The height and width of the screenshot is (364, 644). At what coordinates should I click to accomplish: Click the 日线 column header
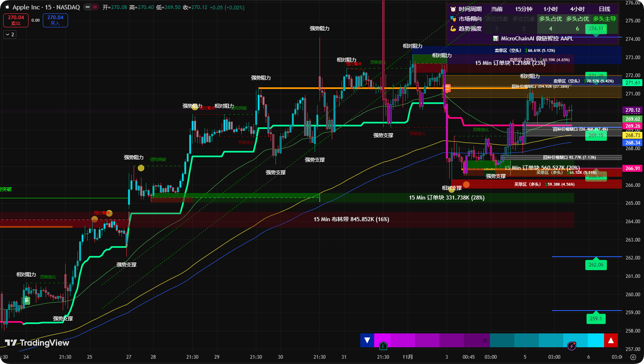(604, 9)
